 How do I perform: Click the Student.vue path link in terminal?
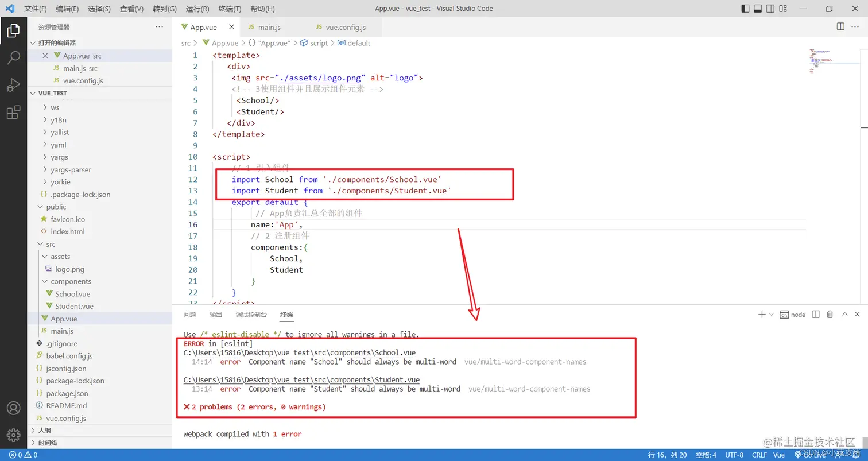(301, 380)
